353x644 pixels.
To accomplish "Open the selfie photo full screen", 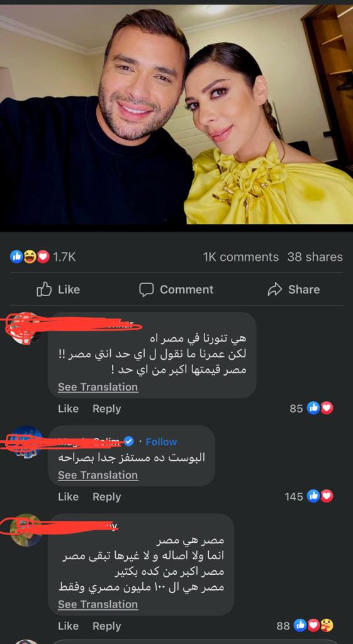I will point(176,114).
